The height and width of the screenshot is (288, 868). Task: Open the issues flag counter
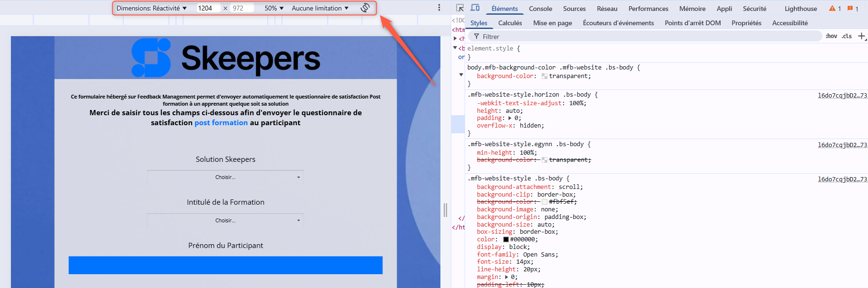(853, 9)
